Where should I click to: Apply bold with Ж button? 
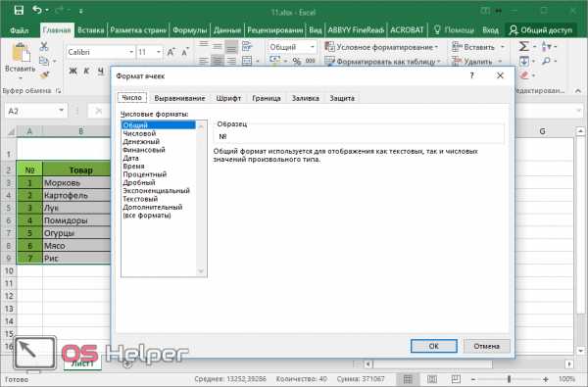pos(73,71)
